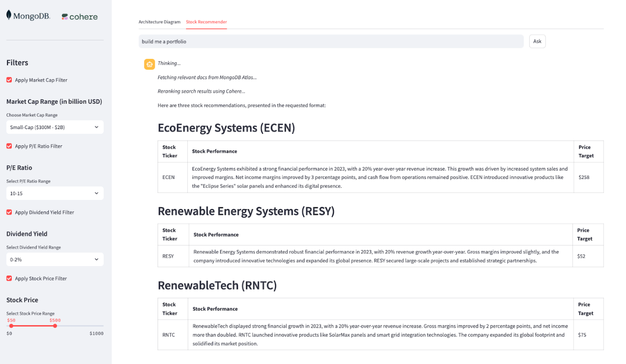Open the Dividend Yield range dropdown
This screenshot has width=626, height=364.
click(x=54, y=259)
